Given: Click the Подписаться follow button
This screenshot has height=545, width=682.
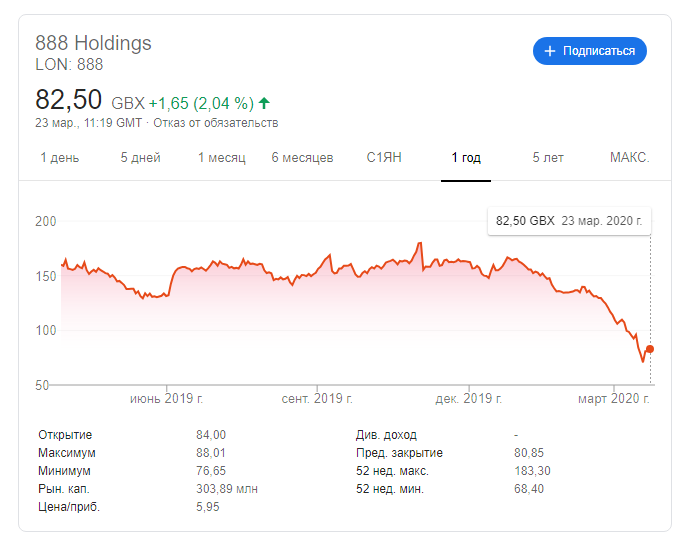Looking at the screenshot, I should 590,51.
